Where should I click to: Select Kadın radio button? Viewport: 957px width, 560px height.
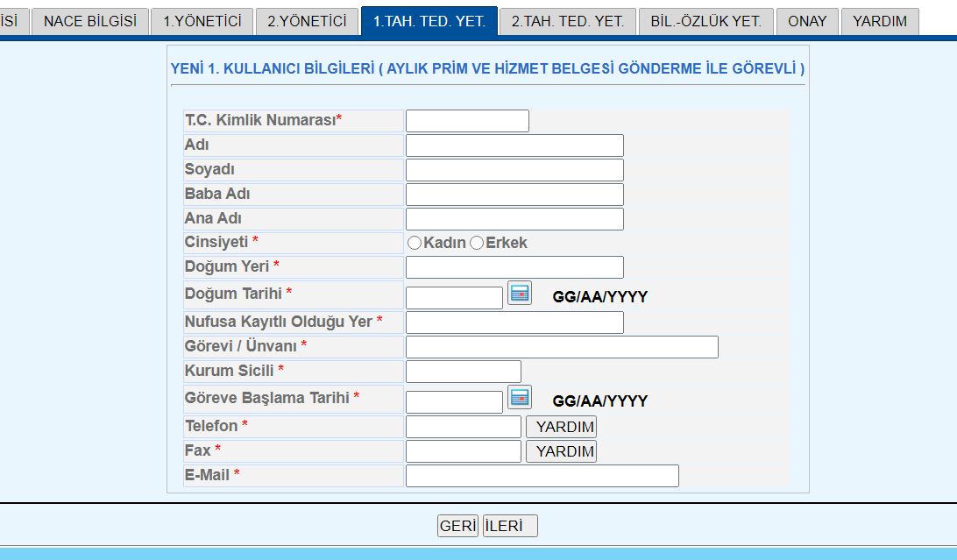(x=415, y=243)
